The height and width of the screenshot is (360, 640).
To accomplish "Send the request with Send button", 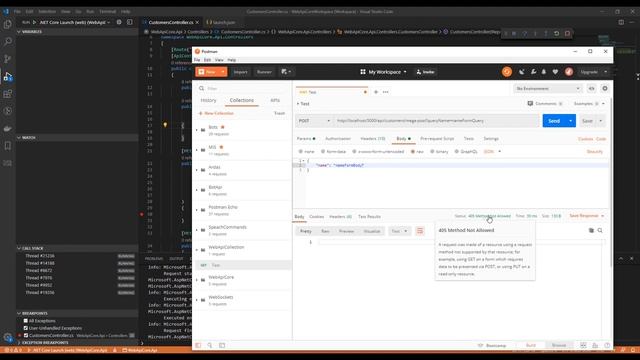I will tap(554, 121).
